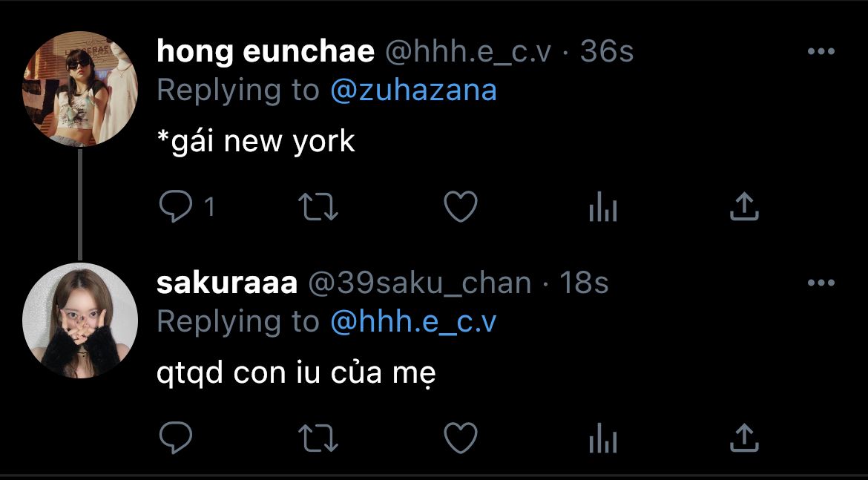View analytics for hong eunchae's tweet
Viewport: 868px width, 480px height.
pyautogui.click(x=603, y=208)
